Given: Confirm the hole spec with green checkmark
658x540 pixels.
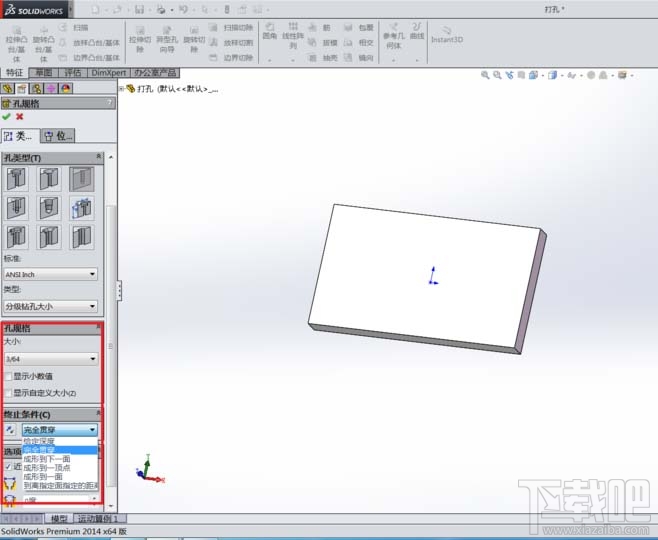Looking at the screenshot, I should [6, 117].
